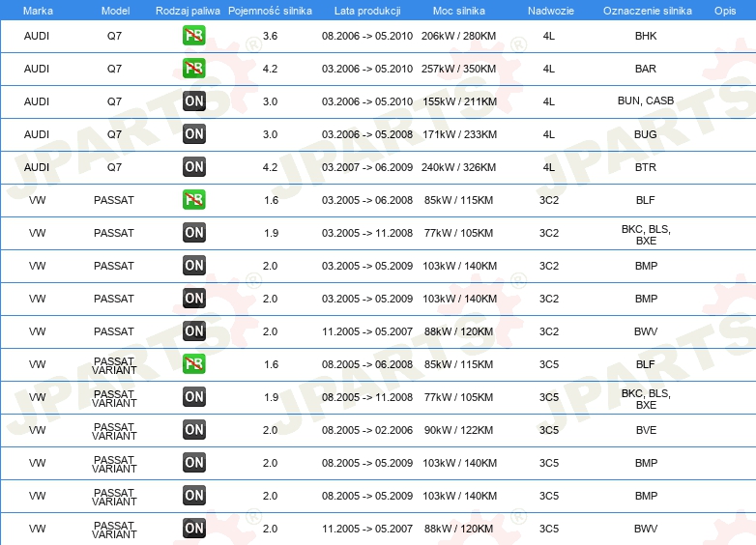
Task: Click BKC, BLS, BXE in the 3C2 row
Action: pyautogui.click(x=646, y=235)
